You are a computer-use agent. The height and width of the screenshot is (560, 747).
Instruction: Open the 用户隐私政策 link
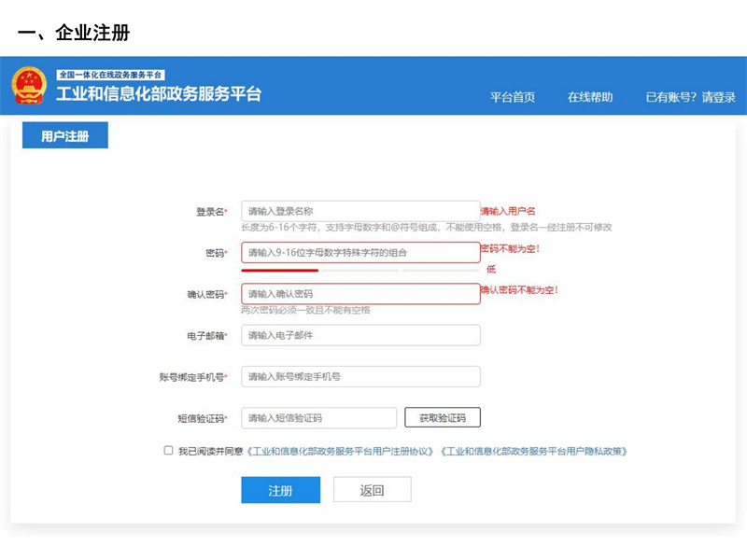533,451
